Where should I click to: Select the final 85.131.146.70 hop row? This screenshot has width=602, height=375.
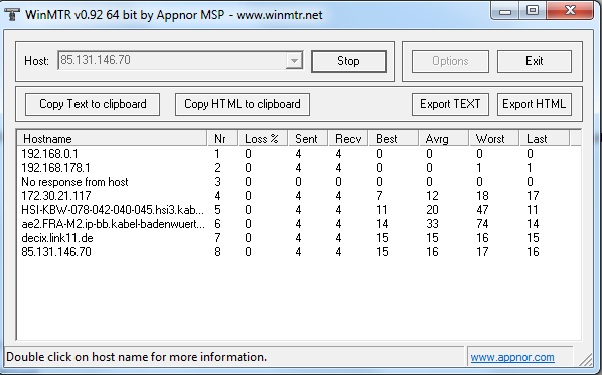(298, 252)
